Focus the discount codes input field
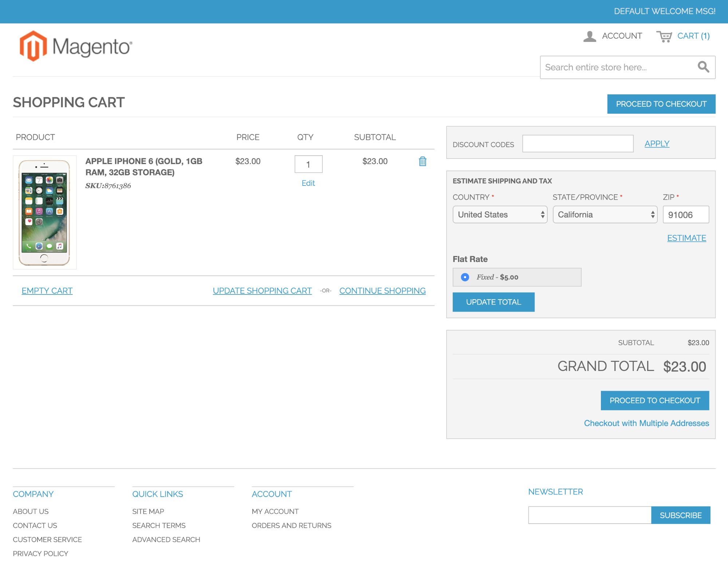The height and width of the screenshot is (567, 728). pyautogui.click(x=578, y=144)
